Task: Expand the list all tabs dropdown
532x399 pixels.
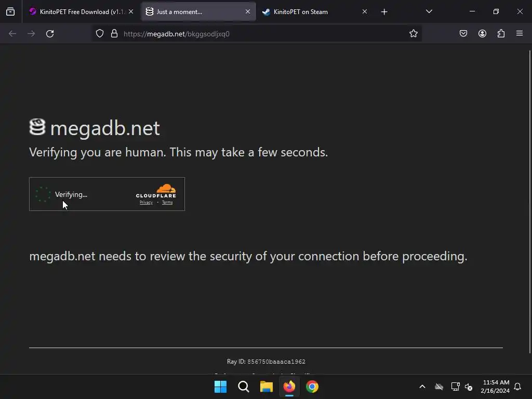Action: (429, 11)
